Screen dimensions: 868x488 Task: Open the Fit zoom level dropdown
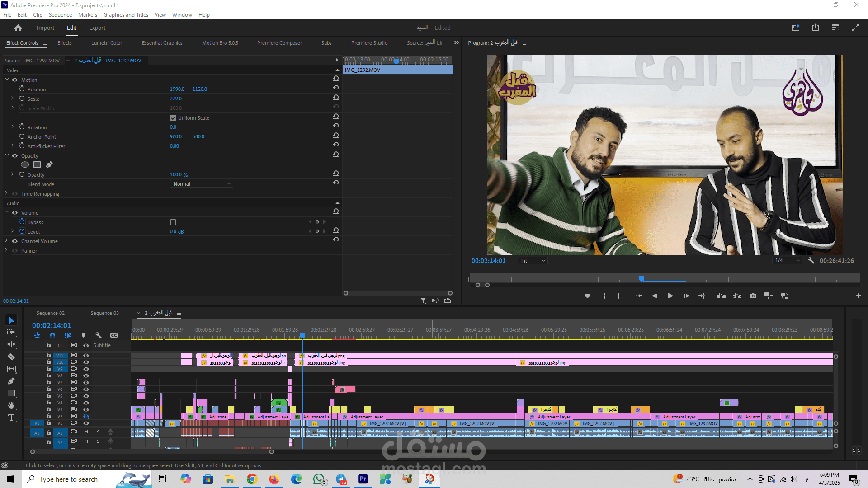point(533,261)
